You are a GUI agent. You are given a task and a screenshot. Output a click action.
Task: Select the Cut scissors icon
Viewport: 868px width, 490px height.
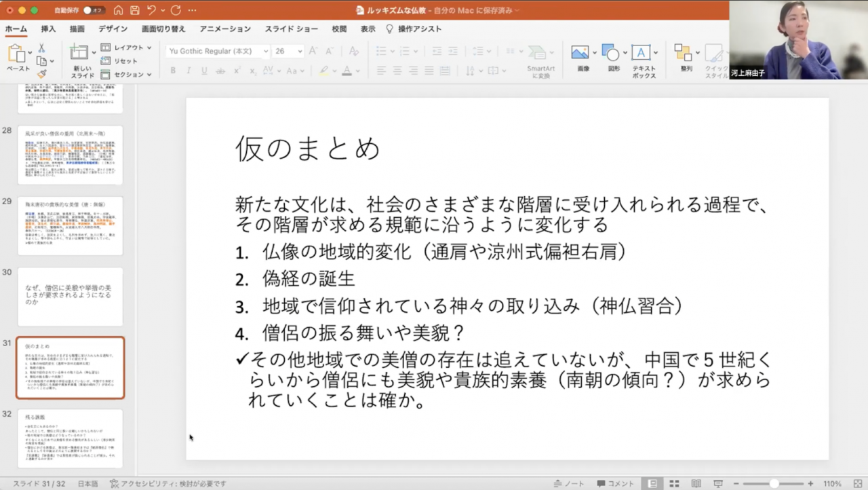coord(41,48)
